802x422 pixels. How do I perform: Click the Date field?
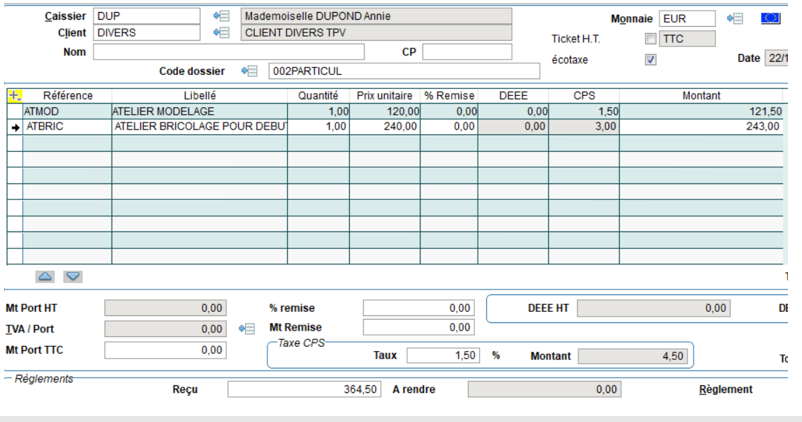pyautogui.click(x=776, y=58)
